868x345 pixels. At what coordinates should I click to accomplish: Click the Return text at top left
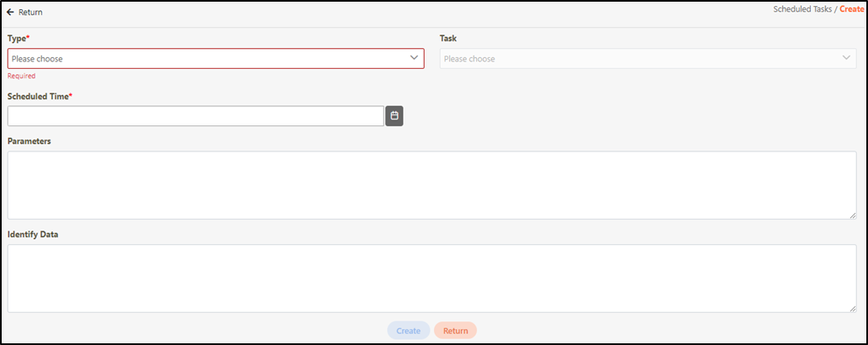pyautogui.click(x=30, y=13)
